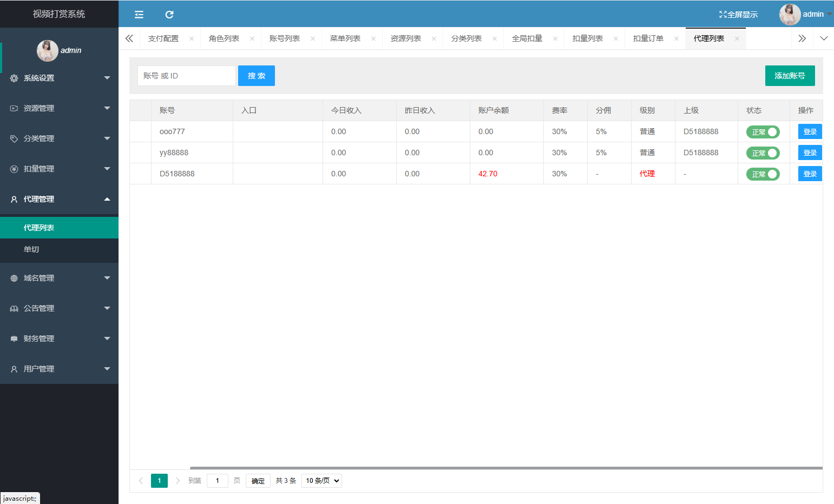This screenshot has width=834, height=504.
Task: Click the page number jump input
Action: point(218,481)
